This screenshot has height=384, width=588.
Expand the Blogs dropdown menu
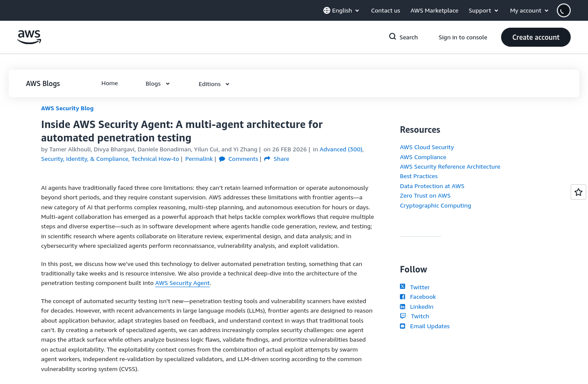(157, 84)
